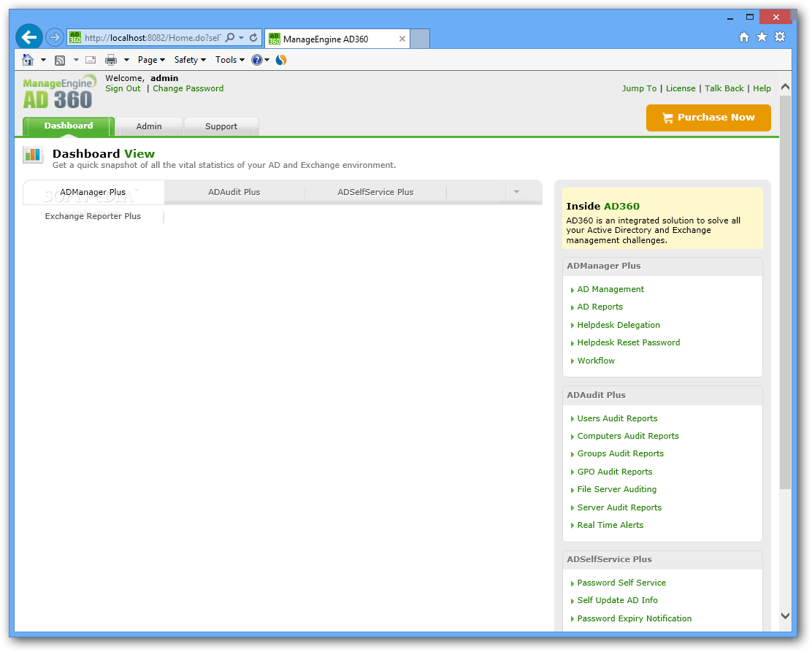
Task: Click the Help link in header
Action: click(762, 88)
